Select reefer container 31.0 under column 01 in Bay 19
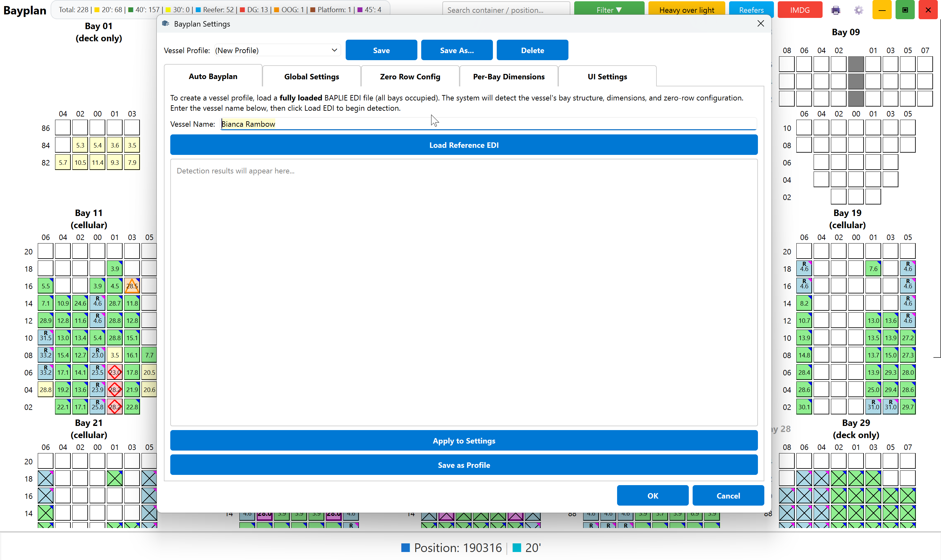This screenshot has height=560, width=941. point(873,407)
